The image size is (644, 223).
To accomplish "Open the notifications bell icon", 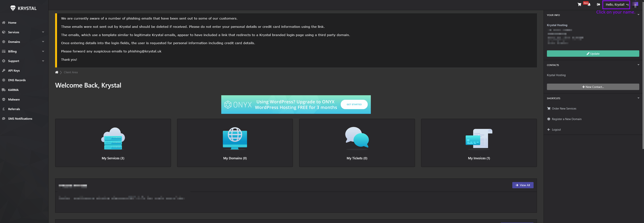I will (x=589, y=5).
